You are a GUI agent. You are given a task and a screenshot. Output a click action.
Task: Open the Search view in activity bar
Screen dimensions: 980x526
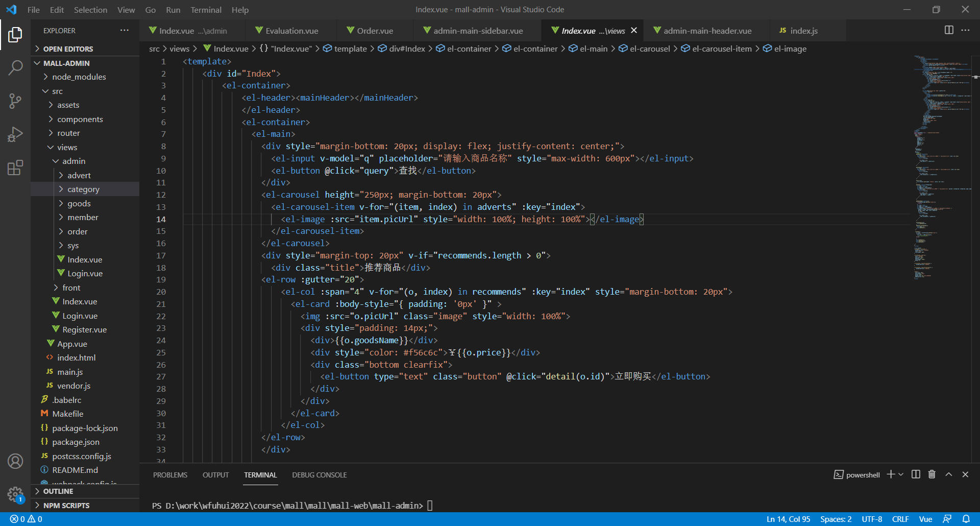(15, 67)
